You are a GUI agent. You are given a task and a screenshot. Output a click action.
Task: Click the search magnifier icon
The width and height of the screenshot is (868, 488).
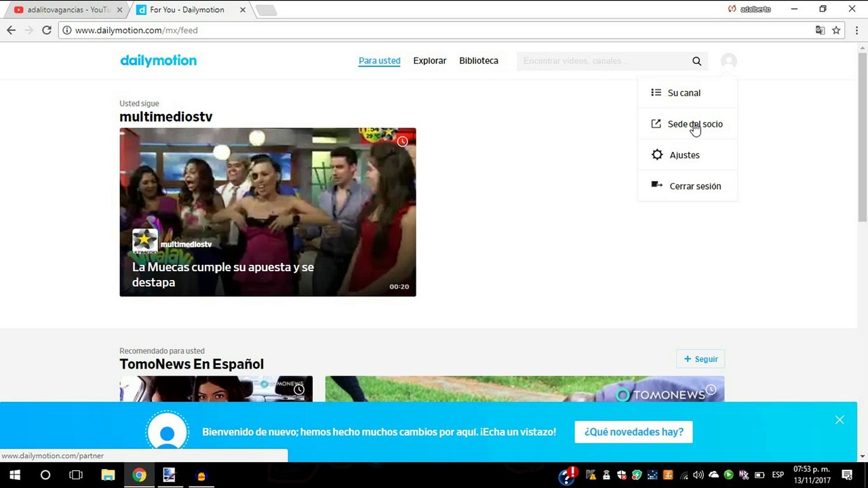[x=696, y=60]
